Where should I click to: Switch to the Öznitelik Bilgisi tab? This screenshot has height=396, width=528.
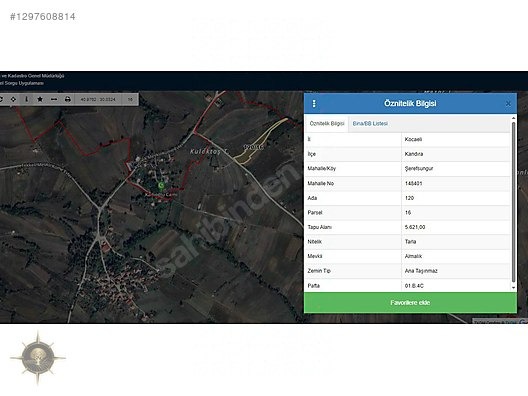(x=327, y=124)
